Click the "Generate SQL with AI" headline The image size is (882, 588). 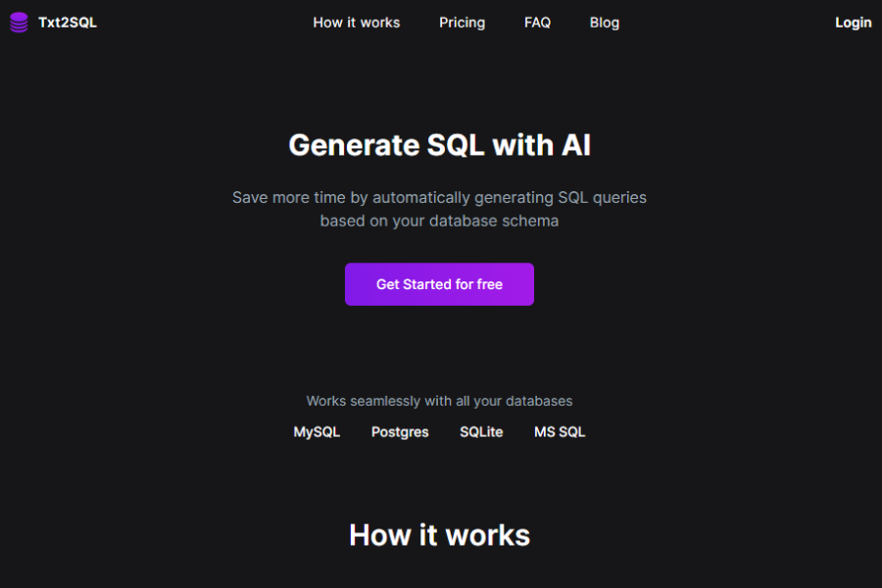pos(439,144)
